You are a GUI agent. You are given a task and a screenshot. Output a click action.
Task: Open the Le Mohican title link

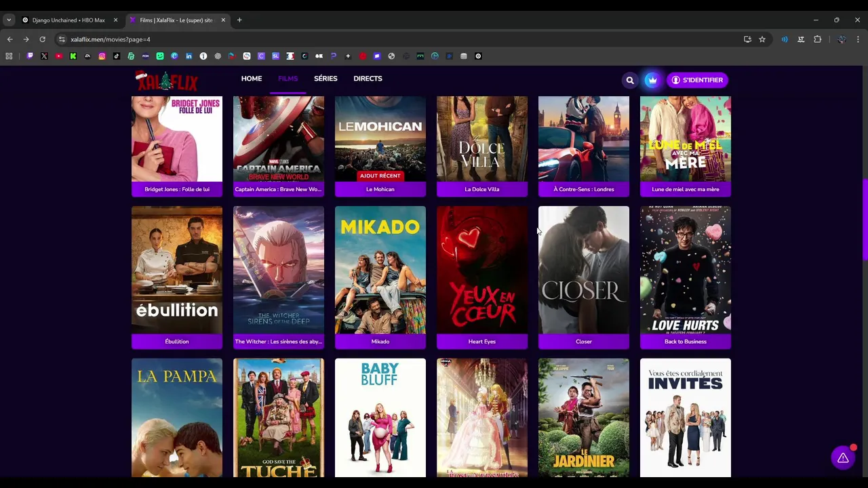380,189
